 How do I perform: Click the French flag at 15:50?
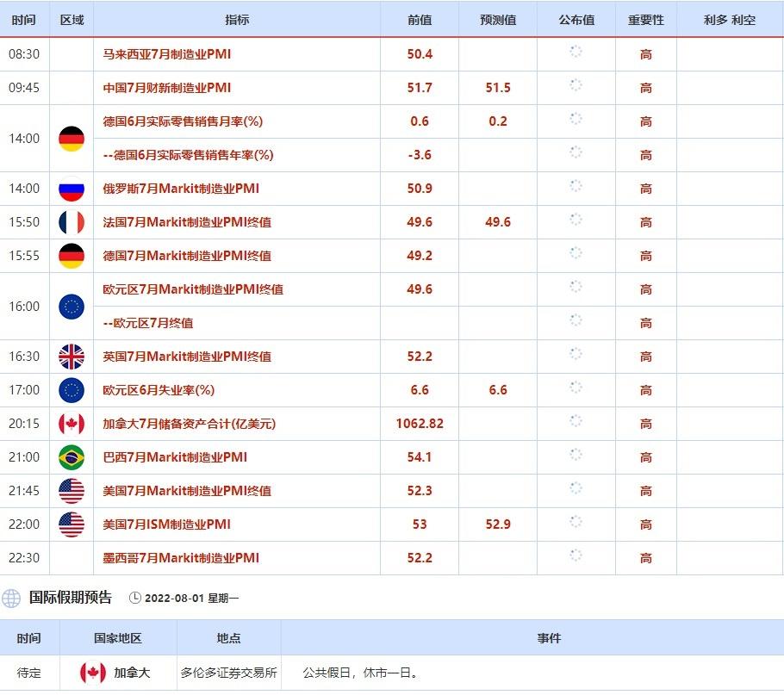coord(72,222)
